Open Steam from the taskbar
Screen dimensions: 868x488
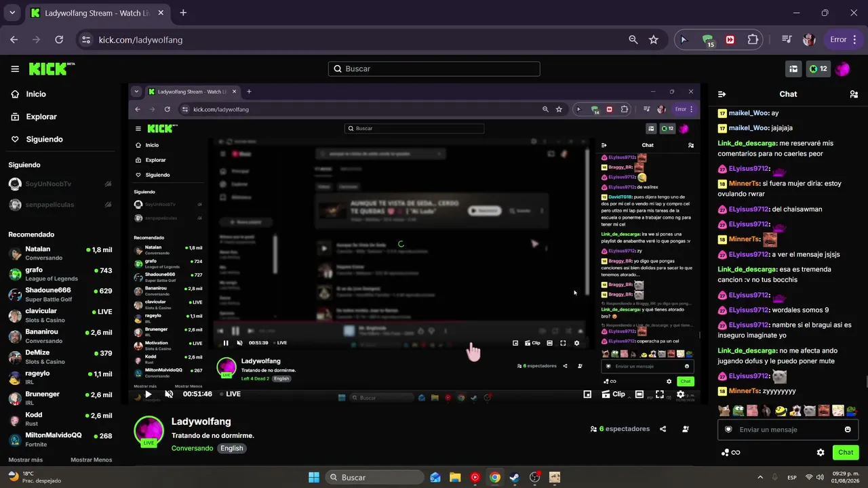point(515,477)
